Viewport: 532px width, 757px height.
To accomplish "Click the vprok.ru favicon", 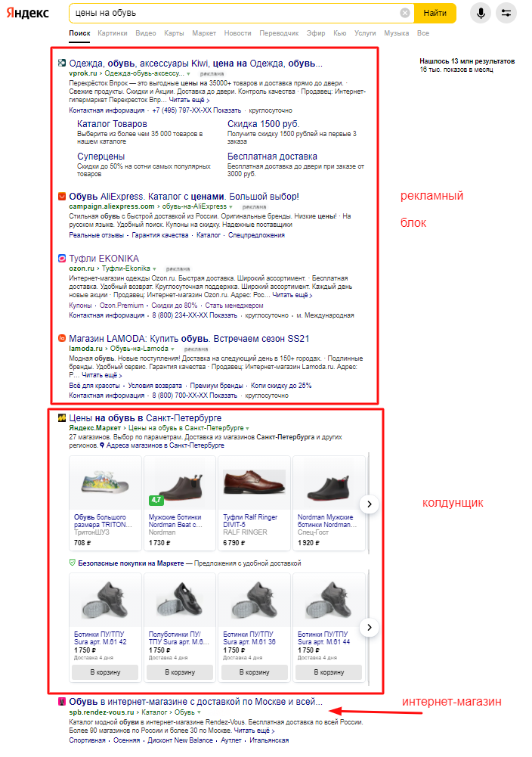I will pos(62,63).
